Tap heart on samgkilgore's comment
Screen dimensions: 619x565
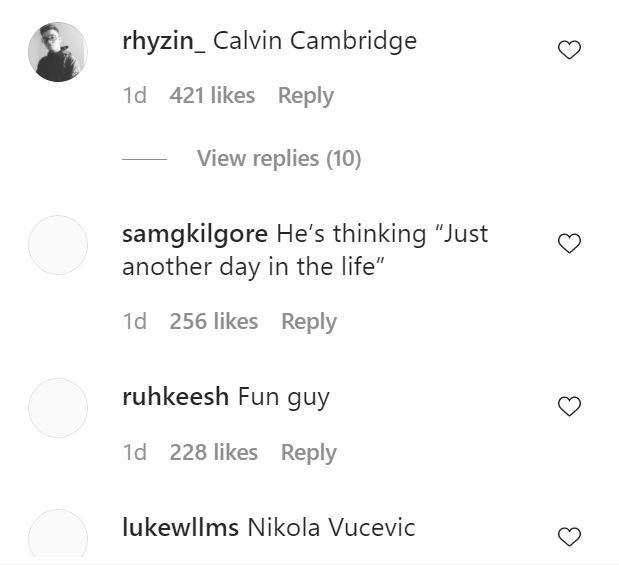point(569,243)
